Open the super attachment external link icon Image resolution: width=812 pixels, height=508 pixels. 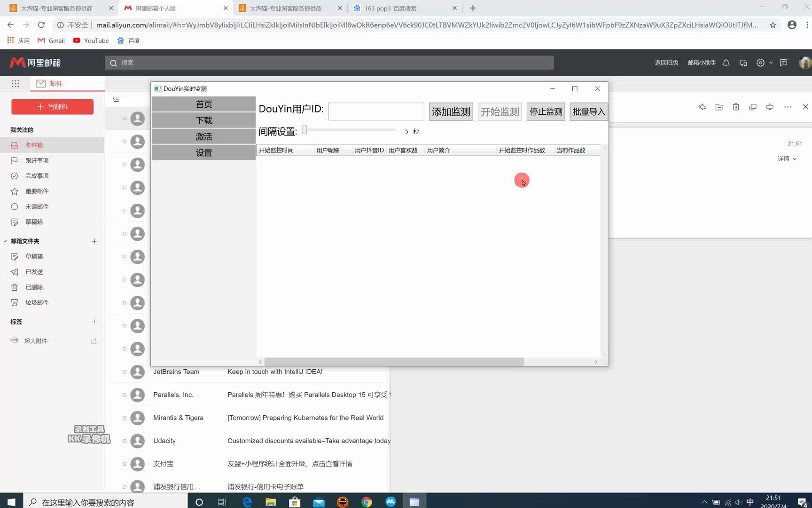(x=94, y=341)
